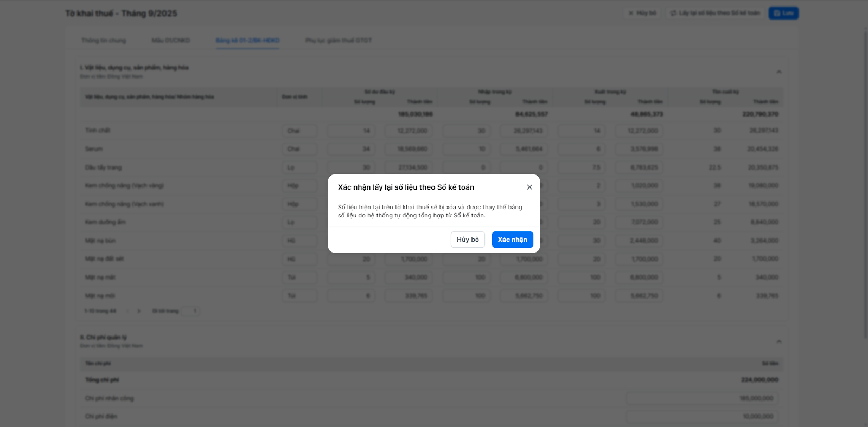Screen dimensions: 868x427
Task: Switch to the 'Thông tin chung' tab
Action: pyautogui.click(x=104, y=41)
